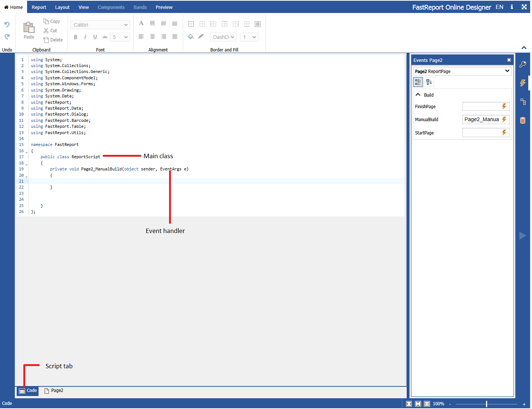Open Data panel database icon

pyautogui.click(x=523, y=120)
